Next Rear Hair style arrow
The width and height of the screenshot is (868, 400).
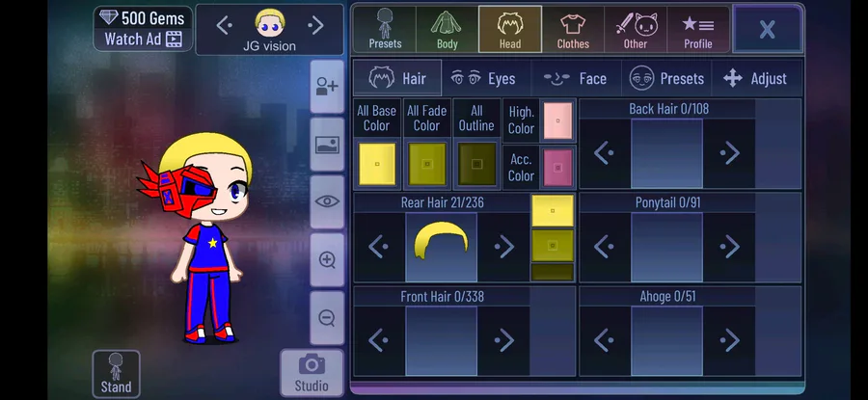click(503, 247)
